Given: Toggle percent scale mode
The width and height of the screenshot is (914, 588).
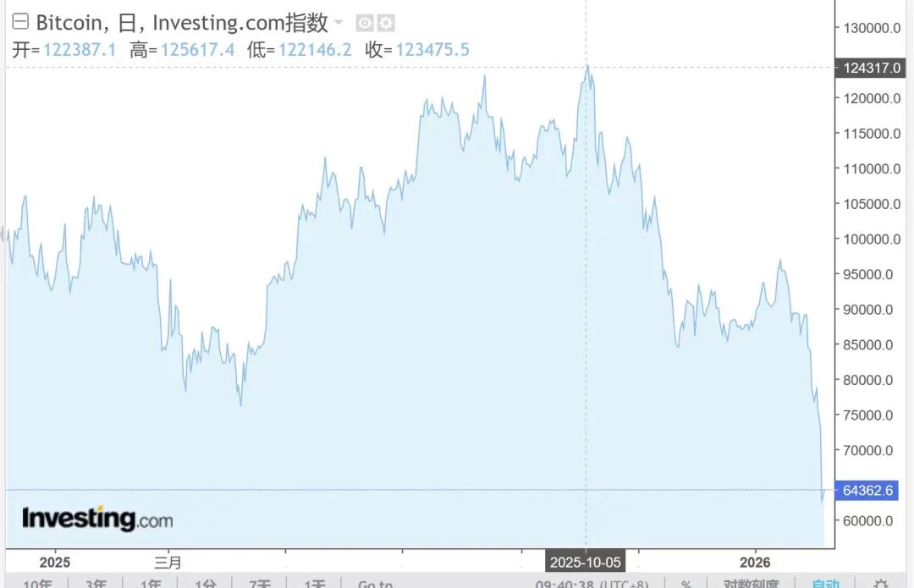Looking at the screenshot, I should click(686, 584).
